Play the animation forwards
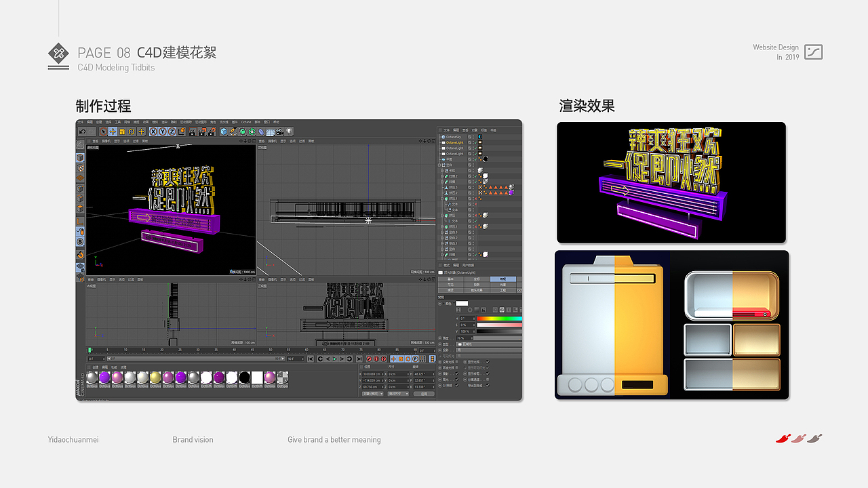Viewport: 868px width, 488px height. pos(334,359)
